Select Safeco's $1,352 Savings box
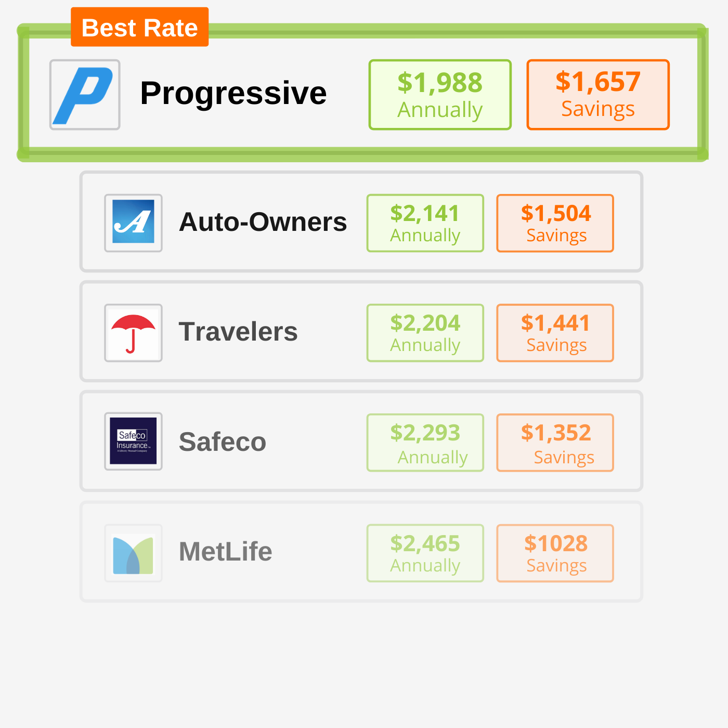This screenshot has height=728, width=728. coord(555,443)
